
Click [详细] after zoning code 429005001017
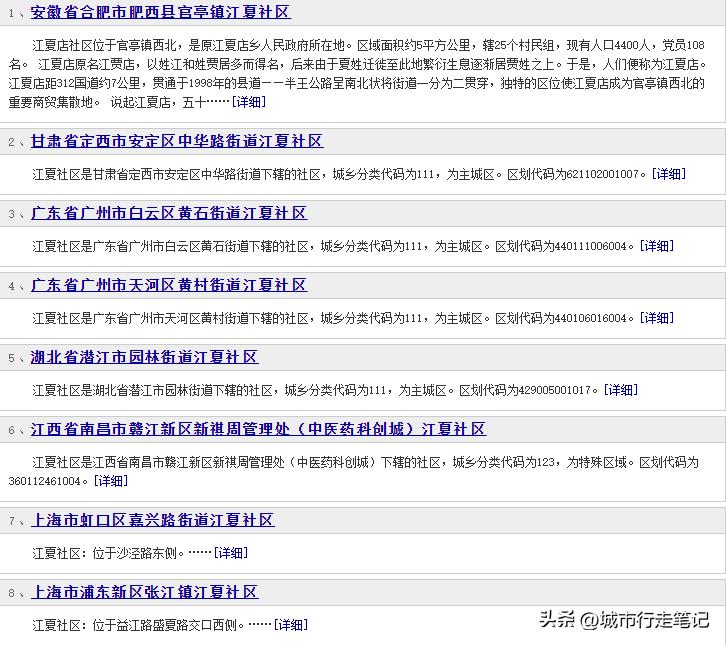pyautogui.click(x=620, y=390)
